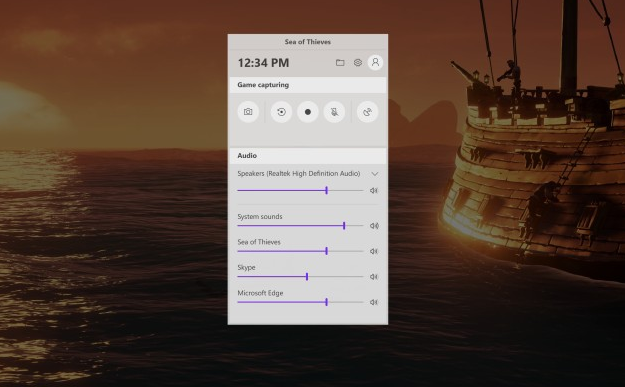Expand the Speakers output device dropdown
The width and height of the screenshot is (625, 387).
pos(375,174)
